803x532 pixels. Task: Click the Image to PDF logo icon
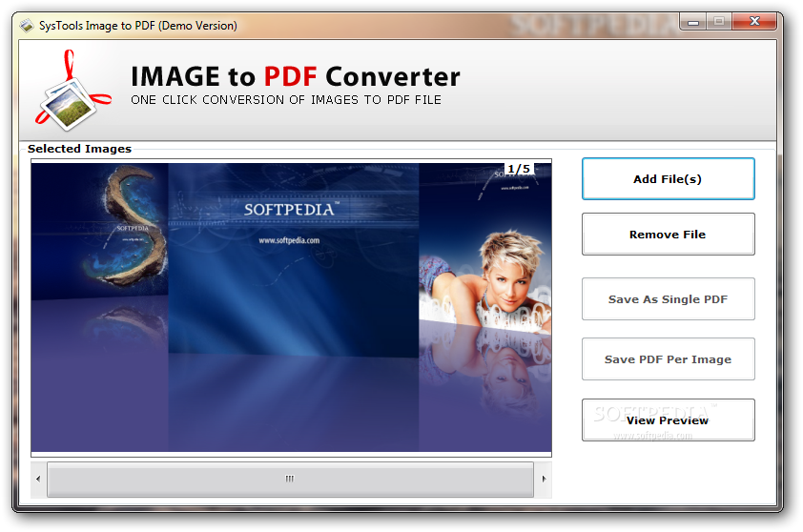click(x=72, y=92)
